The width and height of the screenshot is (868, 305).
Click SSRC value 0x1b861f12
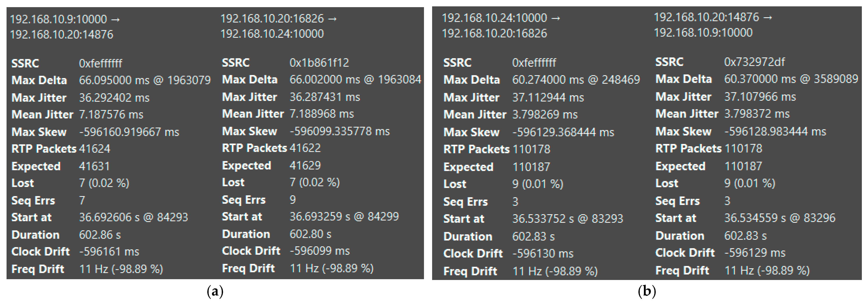click(x=319, y=63)
